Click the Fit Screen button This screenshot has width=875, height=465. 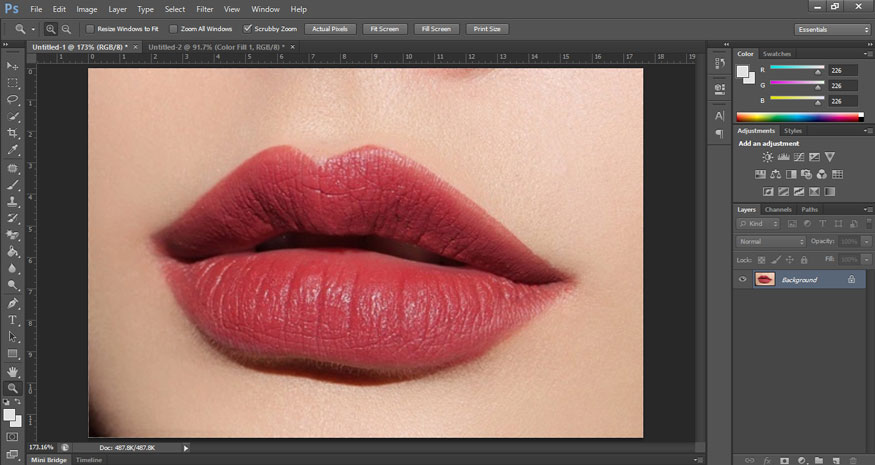385,29
